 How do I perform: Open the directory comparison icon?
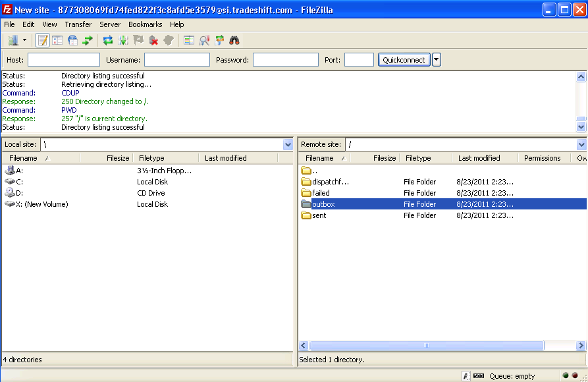tap(188, 40)
